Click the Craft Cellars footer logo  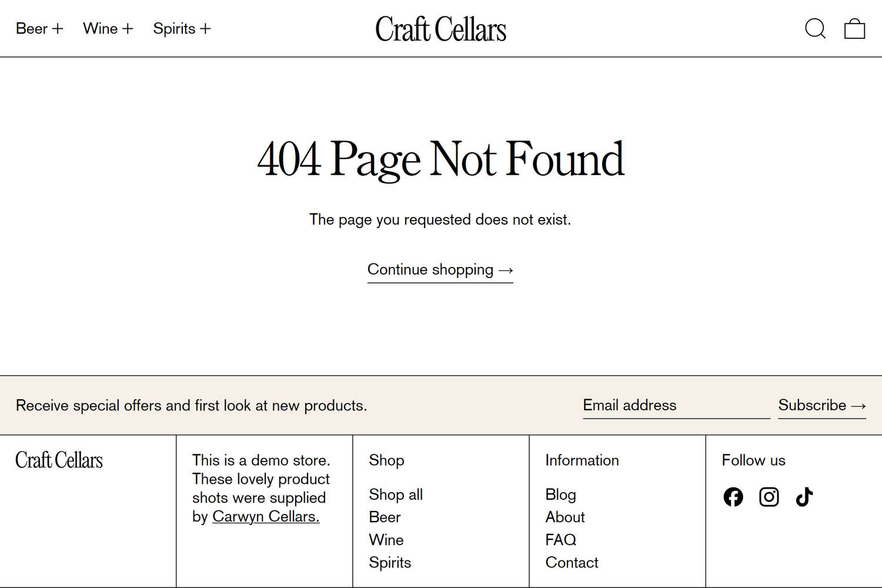tap(59, 460)
